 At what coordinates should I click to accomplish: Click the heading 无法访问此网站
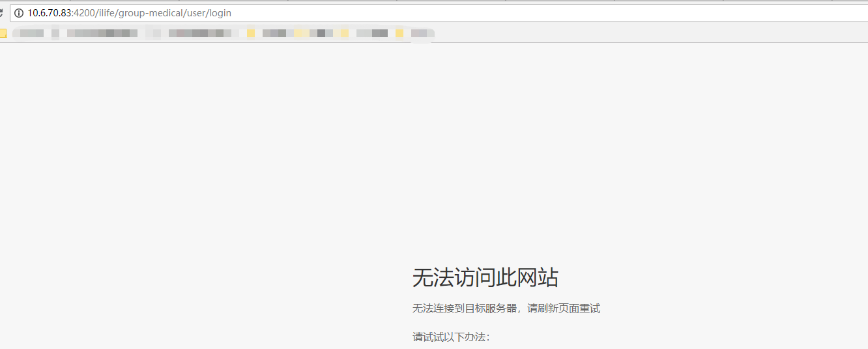point(485,278)
